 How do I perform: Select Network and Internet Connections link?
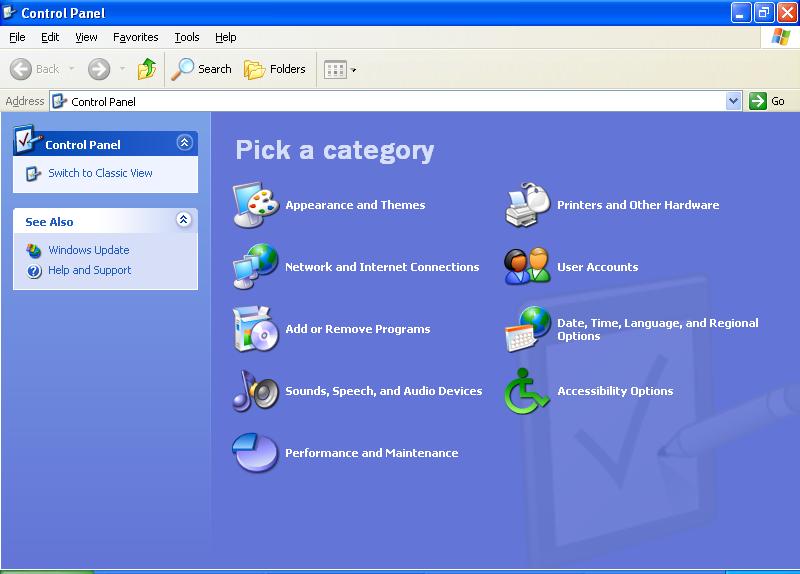click(x=382, y=267)
